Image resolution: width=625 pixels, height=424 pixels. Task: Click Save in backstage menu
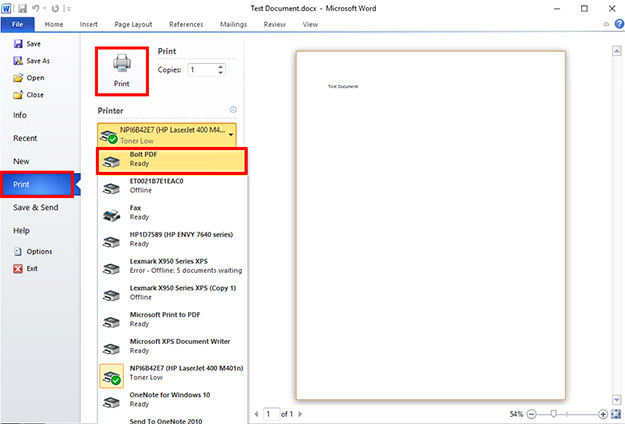point(27,44)
